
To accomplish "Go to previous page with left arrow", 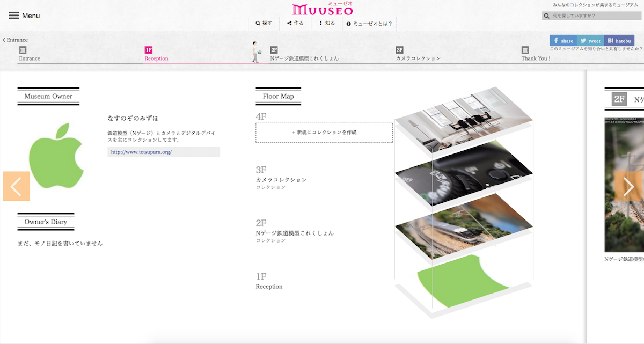I will (x=17, y=186).
